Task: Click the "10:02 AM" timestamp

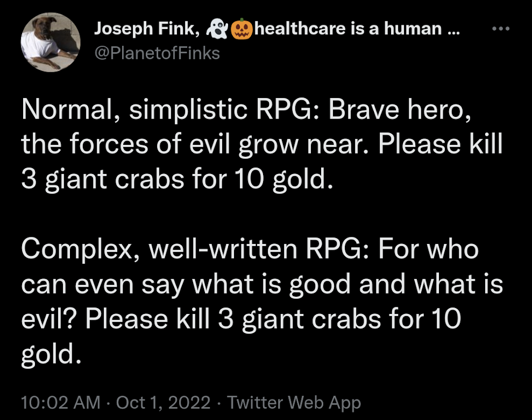Action: point(61,402)
